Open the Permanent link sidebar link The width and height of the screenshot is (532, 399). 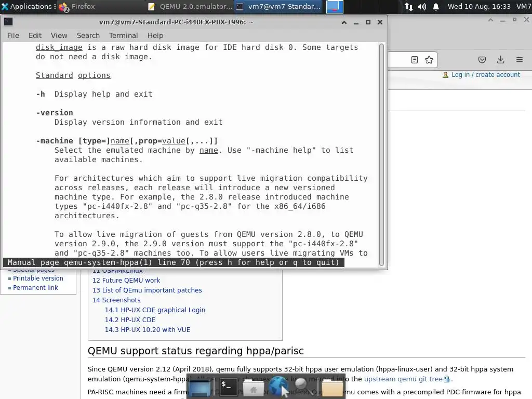pyautogui.click(x=35, y=288)
